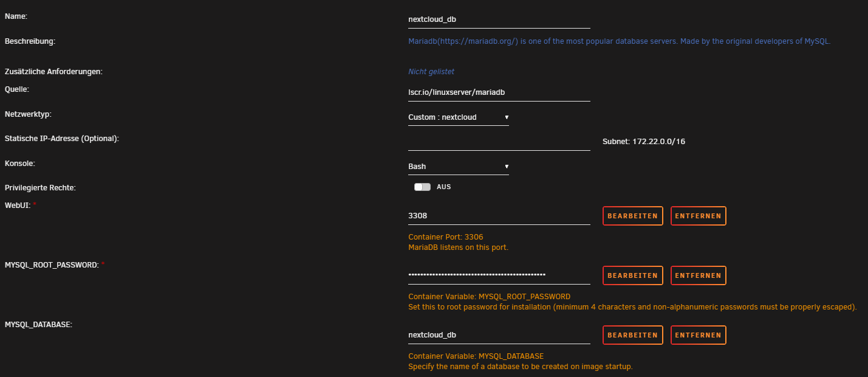Click the MYSQL_ROOT_PASSWORD password field
Image resolution: width=868 pixels, height=377 pixels.
click(499, 275)
